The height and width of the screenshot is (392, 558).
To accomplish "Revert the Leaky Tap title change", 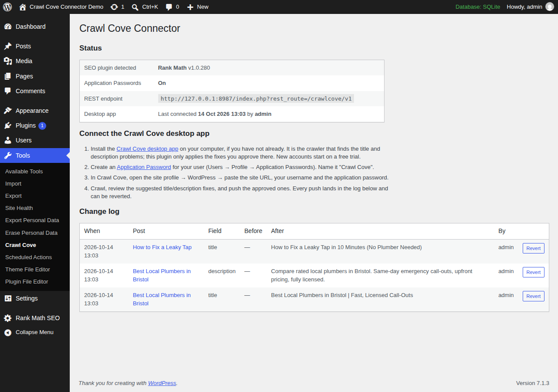I will pos(534,248).
